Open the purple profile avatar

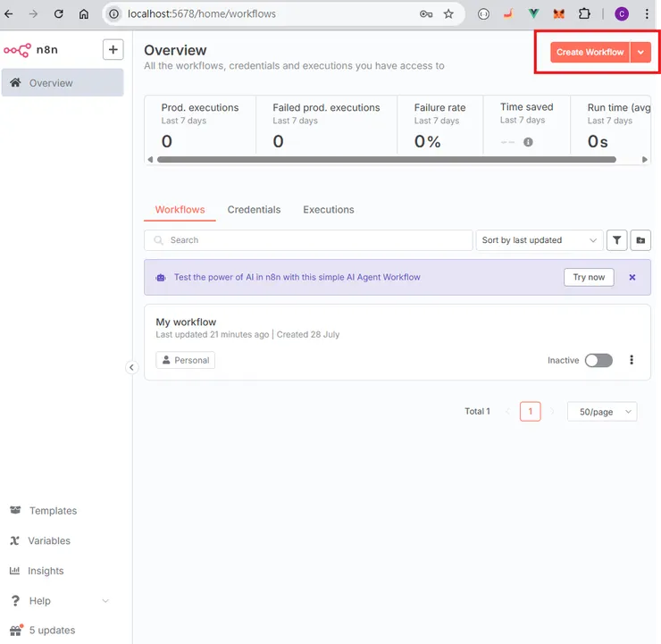pos(622,14)
